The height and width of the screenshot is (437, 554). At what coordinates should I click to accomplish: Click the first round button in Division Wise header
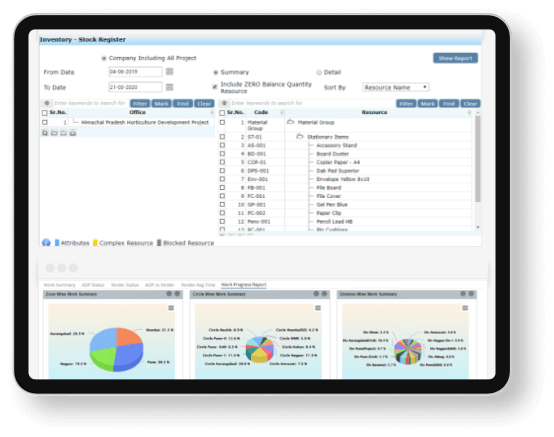[463, 294]
